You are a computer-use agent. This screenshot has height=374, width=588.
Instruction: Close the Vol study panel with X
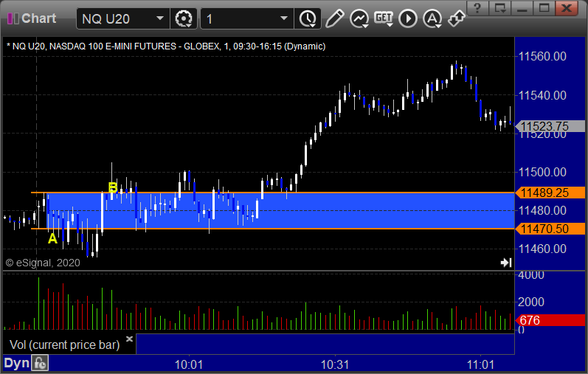[129, 339]
